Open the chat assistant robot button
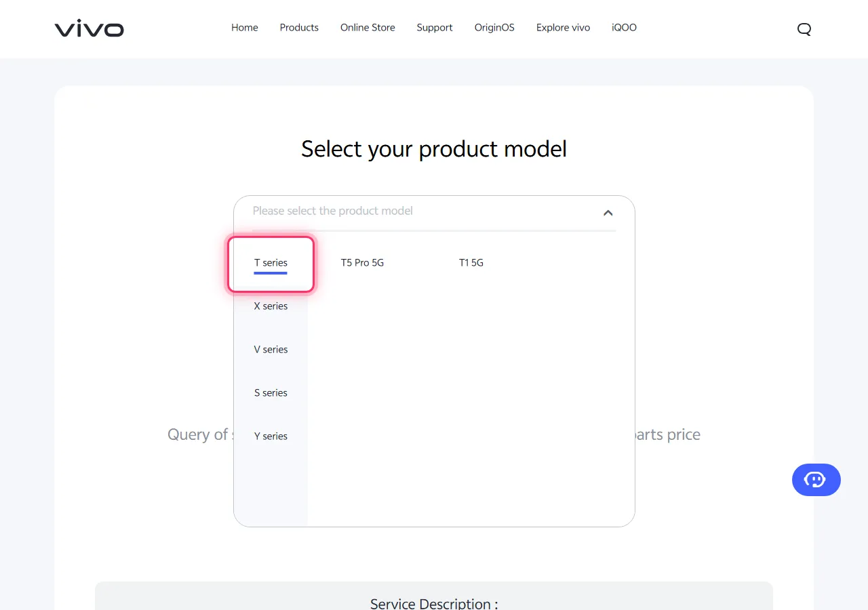The height and width of the screenshot is (610, 868). tap(816, 480)
